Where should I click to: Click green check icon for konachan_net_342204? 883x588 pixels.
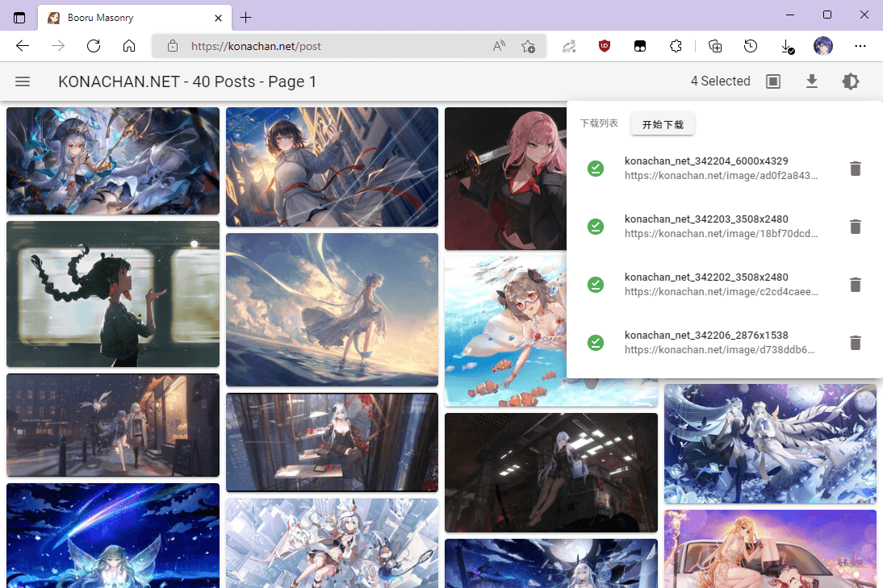(x=595, y=169)
